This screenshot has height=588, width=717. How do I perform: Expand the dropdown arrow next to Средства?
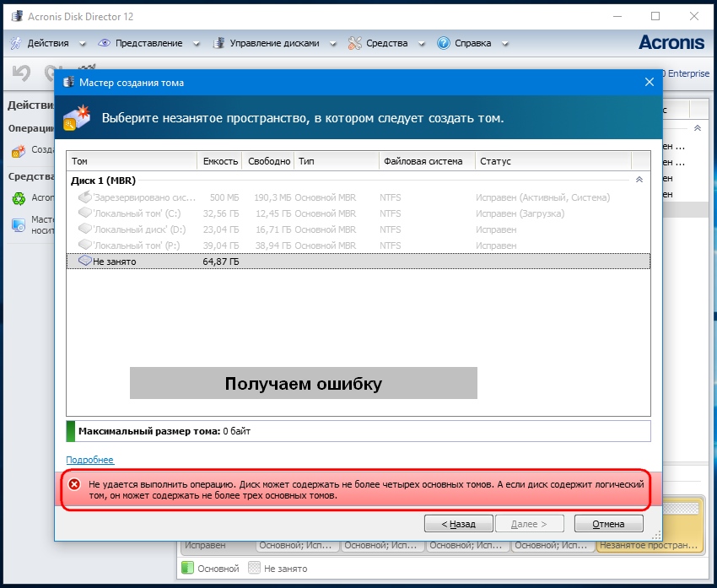point(420,44)
